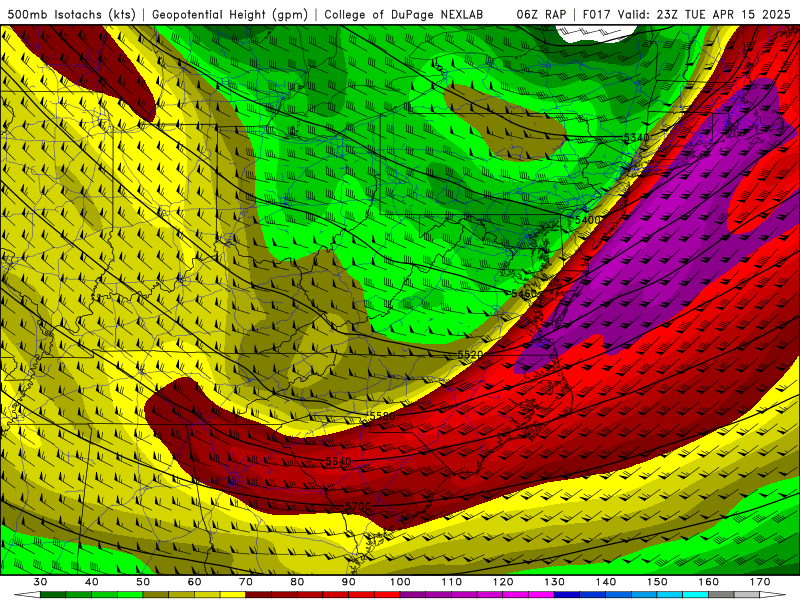The width and height of the screenshot is (800, 600).
Task: Select the '06Z RAP' model run label
Action: [541, 14]
